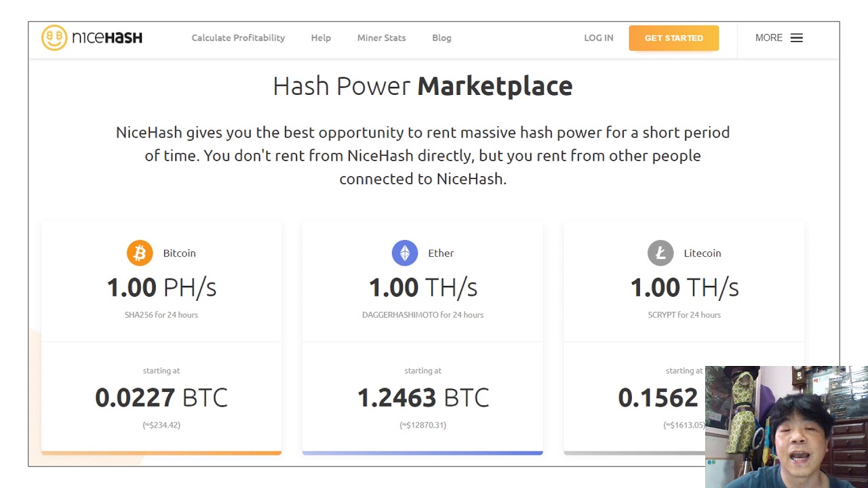Select the Bitcoin card title
Viewport: 868px width, 488px height.
tap(179, 253)
